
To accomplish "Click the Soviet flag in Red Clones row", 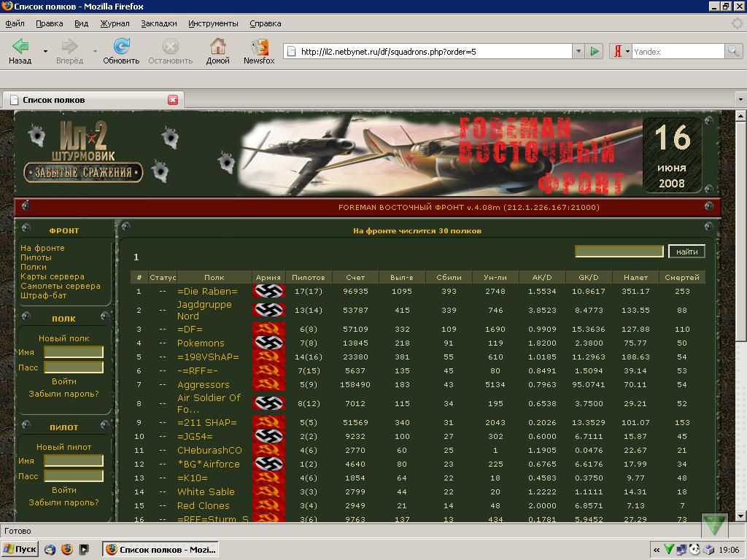I will pyautogui.click(x=268, y=505).
